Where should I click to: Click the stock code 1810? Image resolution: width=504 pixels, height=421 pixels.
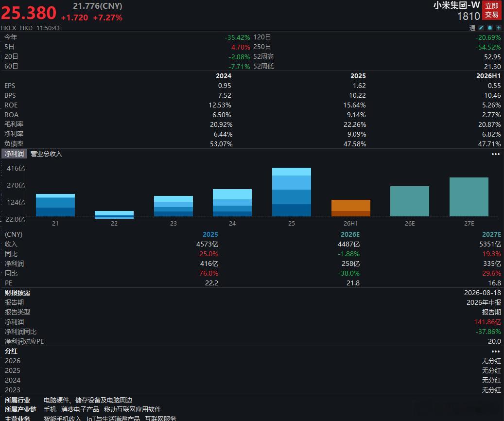click(469, 16)
